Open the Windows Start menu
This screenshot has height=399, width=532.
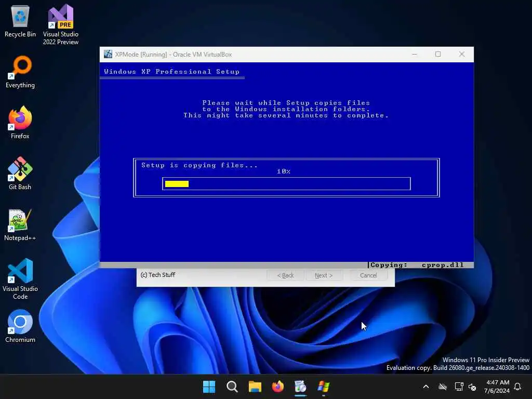point(209,387)
